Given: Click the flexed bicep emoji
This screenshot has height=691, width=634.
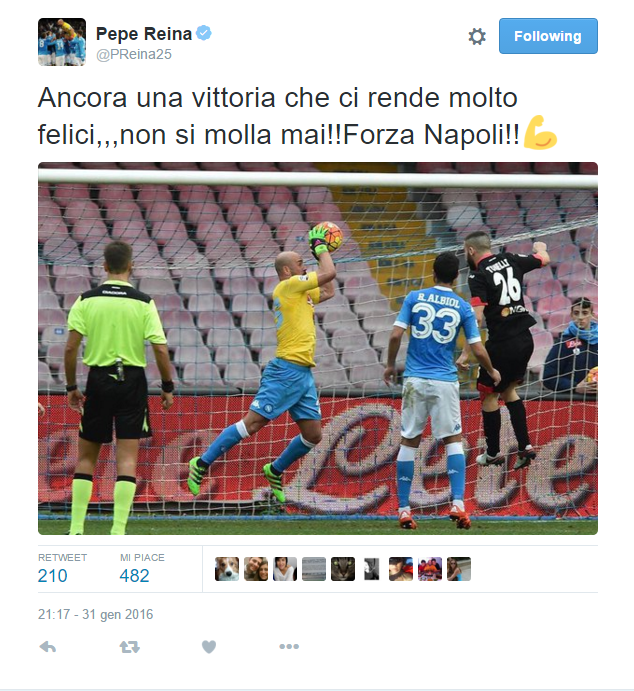Looking at the screenshot, I should pos(540,133).
